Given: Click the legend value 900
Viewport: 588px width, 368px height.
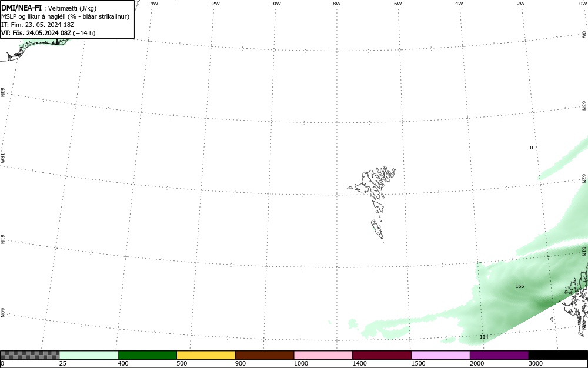Looking at the screenshot, I should tap(240, 363).
